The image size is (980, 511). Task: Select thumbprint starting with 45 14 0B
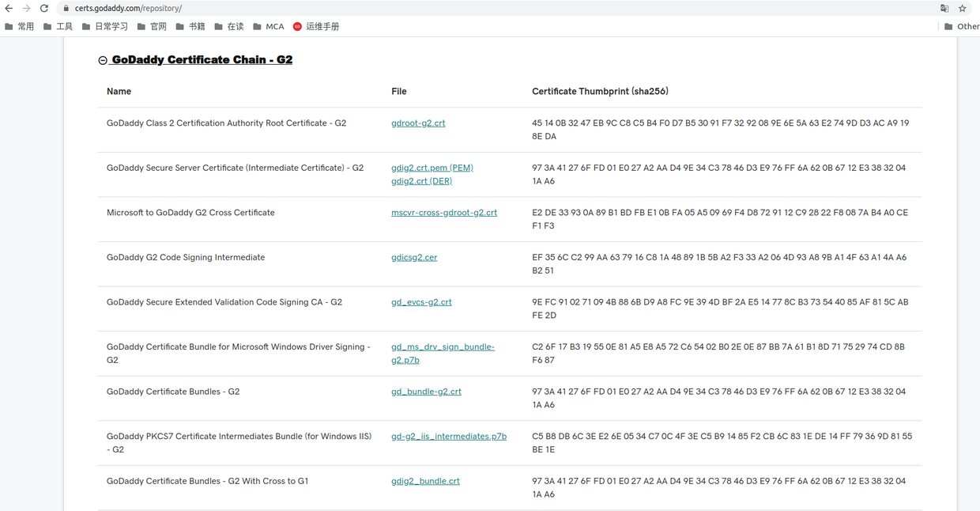click(x=721, y=130)
